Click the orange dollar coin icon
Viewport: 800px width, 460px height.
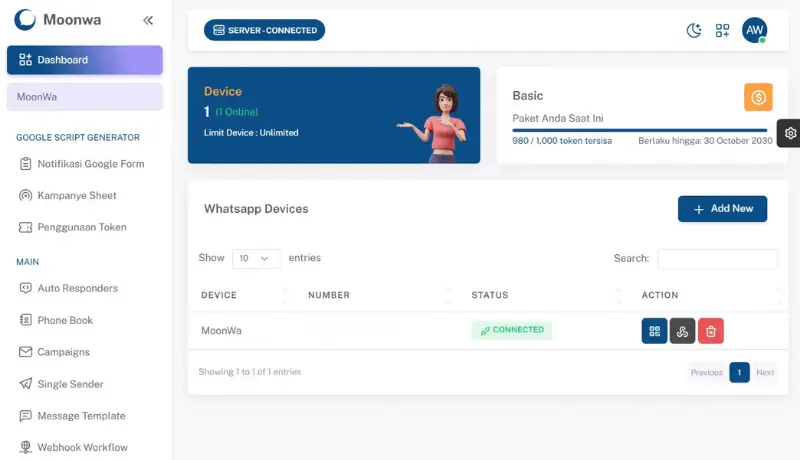[758, 97]
